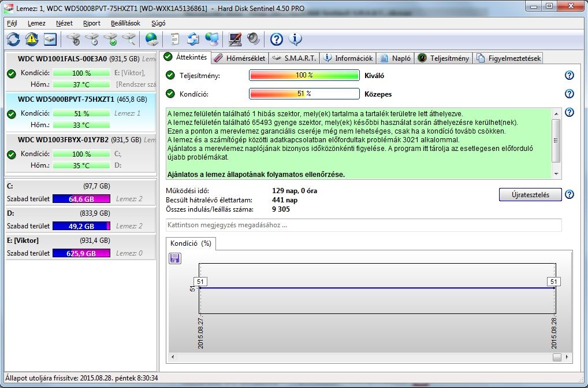
Task: Click the envelope with blue arrows icon
Action: point(193,39)
